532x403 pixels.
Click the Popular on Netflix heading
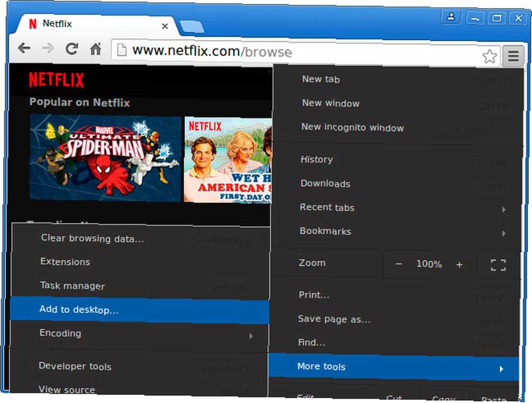(x=80, y=102)
